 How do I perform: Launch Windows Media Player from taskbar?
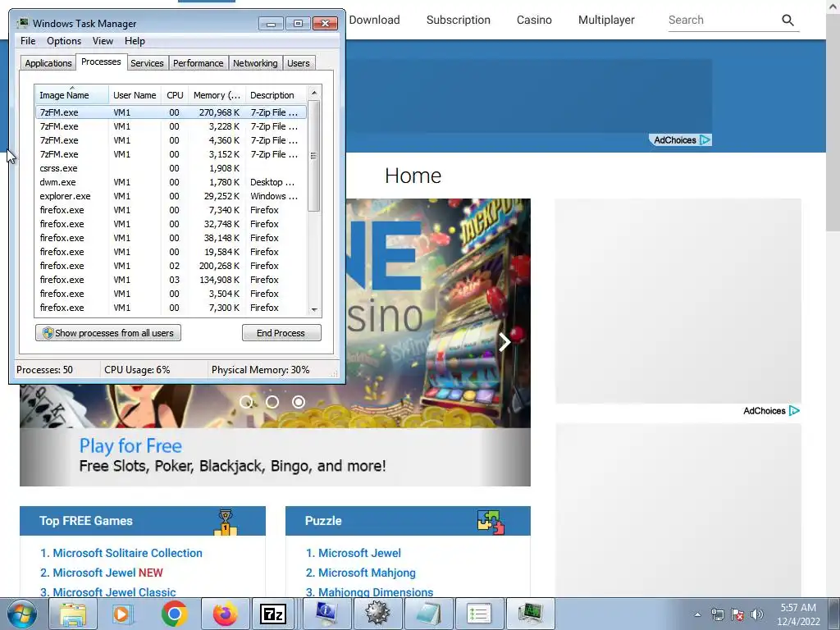click(x=123, y=614)
